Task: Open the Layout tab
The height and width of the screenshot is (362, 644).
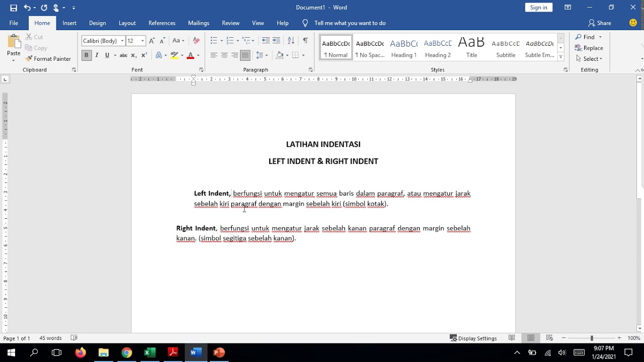Action: 127,23
